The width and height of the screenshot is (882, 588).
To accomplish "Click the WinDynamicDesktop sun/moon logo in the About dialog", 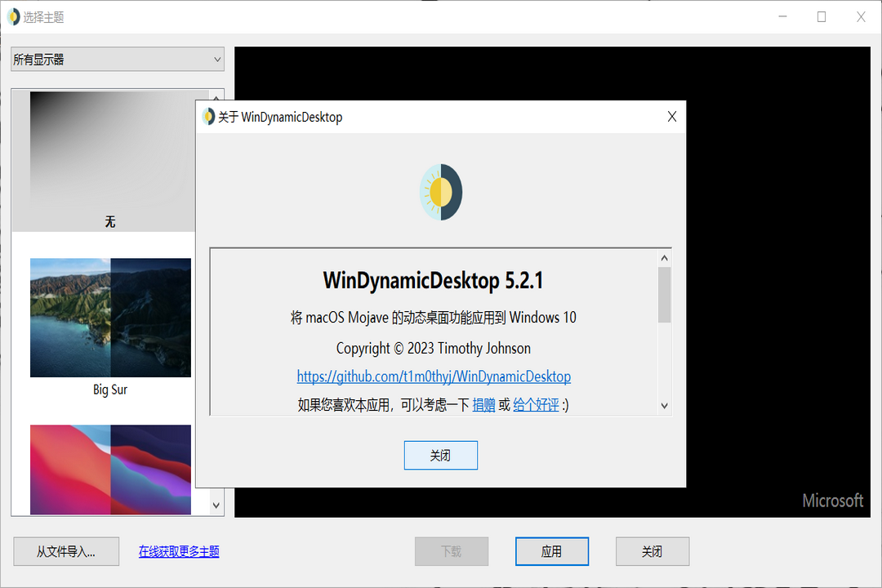I will point(440,191).
